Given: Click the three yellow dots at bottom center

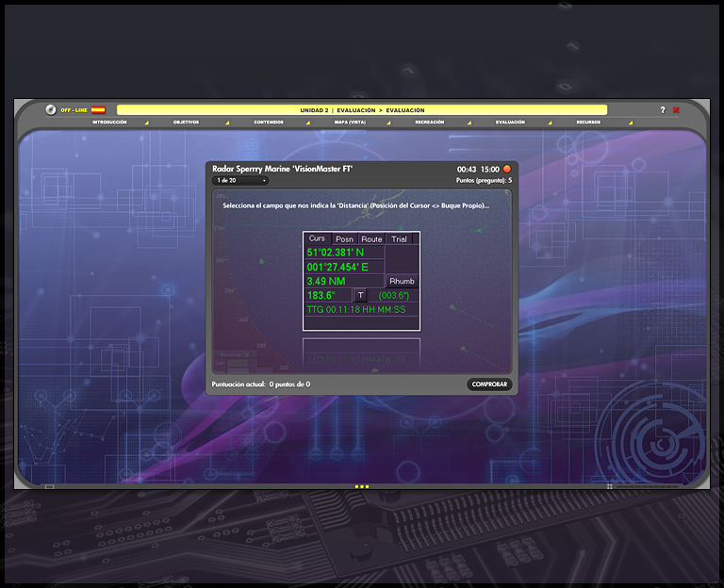Looking at the screenshot, I should (362, 486).
